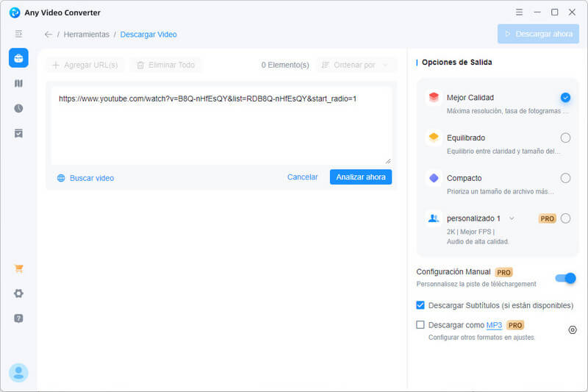Click the Analizar ahora button
This screenshot has height=392, width=588.
click(360, 177)
